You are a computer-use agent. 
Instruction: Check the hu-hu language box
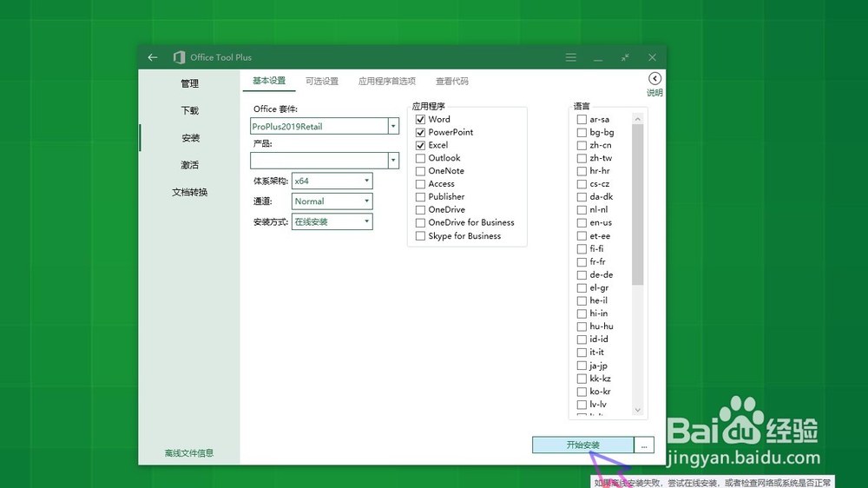pyautogui.click(x=582, y=326)
